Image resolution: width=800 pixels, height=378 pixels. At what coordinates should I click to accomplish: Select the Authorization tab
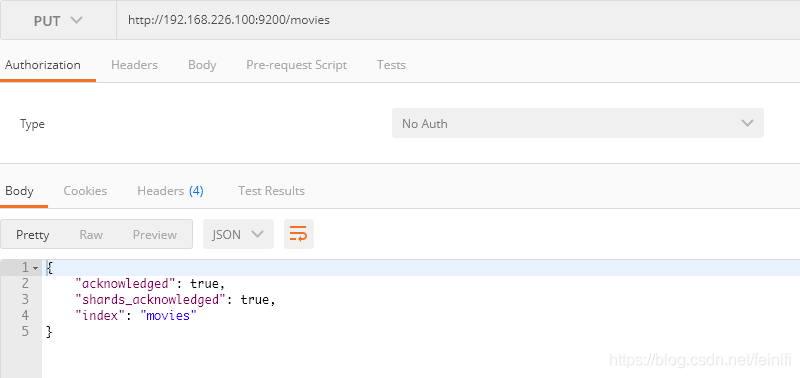coord(43,65)
